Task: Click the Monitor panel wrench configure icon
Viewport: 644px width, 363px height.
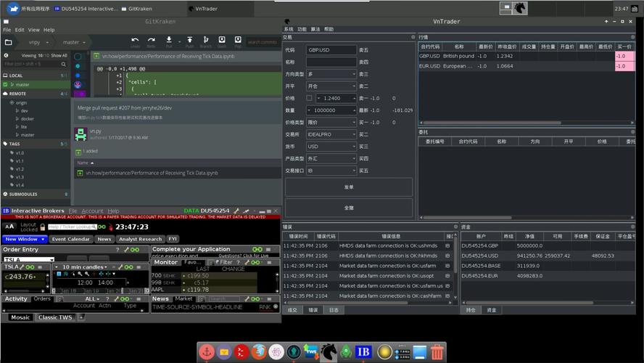Action: [x=247, y=262]
